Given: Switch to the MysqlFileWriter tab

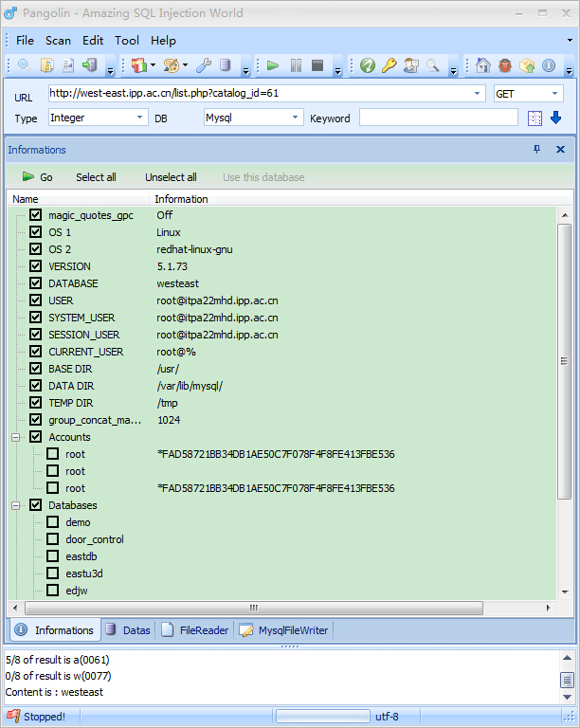Looking at the screenshot, I should [284, 630].
